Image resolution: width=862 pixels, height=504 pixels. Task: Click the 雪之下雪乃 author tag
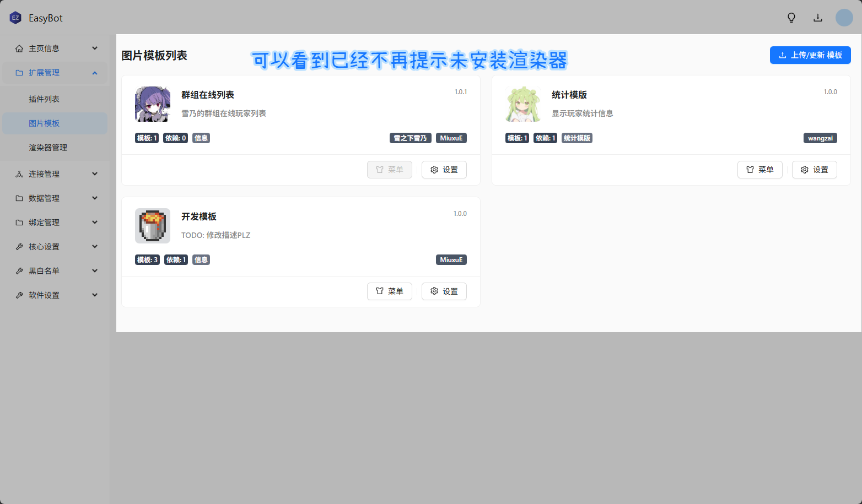tap(410, 138)
